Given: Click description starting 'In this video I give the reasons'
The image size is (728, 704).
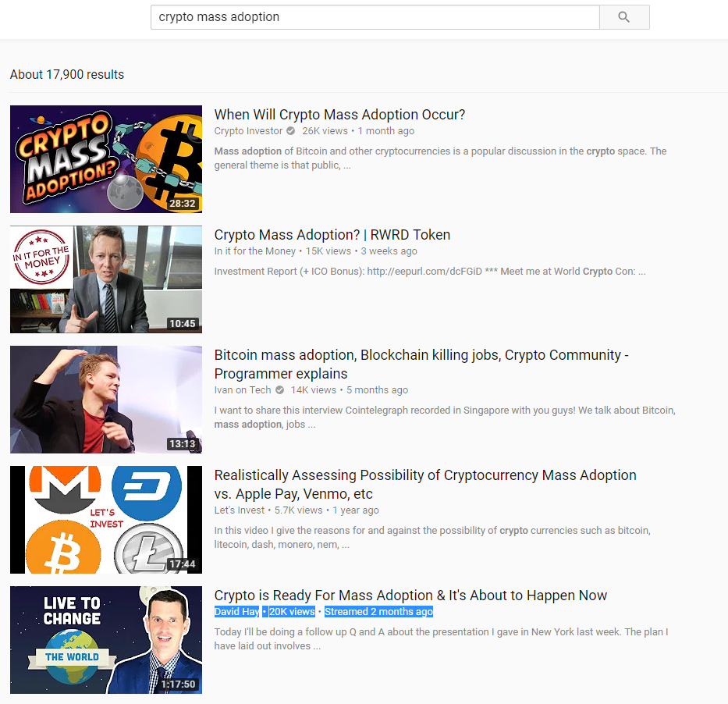Looking at the screenshot, I should (432, 538).
